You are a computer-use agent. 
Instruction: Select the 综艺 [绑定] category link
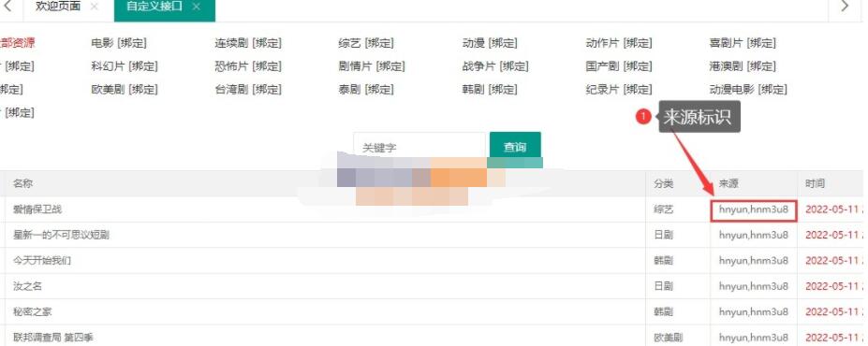click(x=366, y=43)
